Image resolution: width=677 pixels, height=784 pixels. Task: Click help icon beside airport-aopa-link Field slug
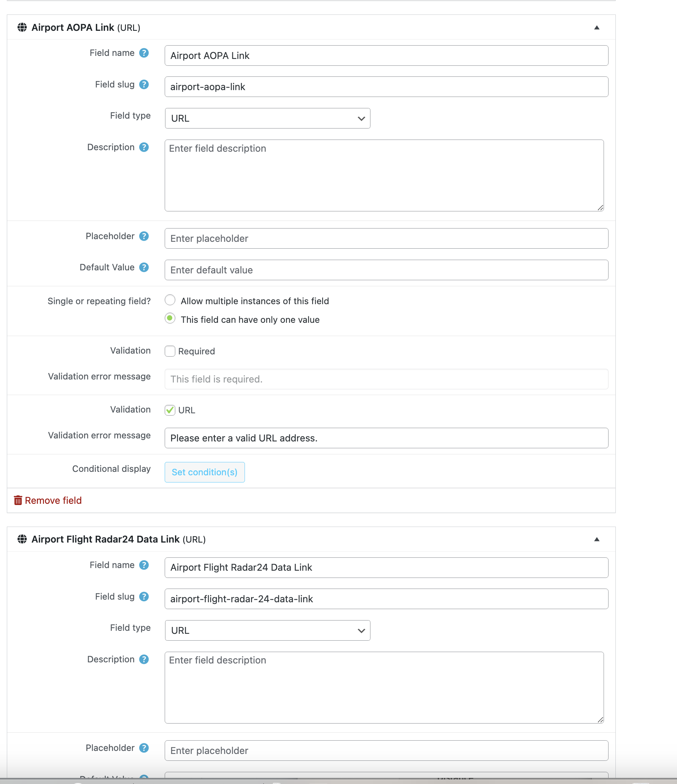144,84
